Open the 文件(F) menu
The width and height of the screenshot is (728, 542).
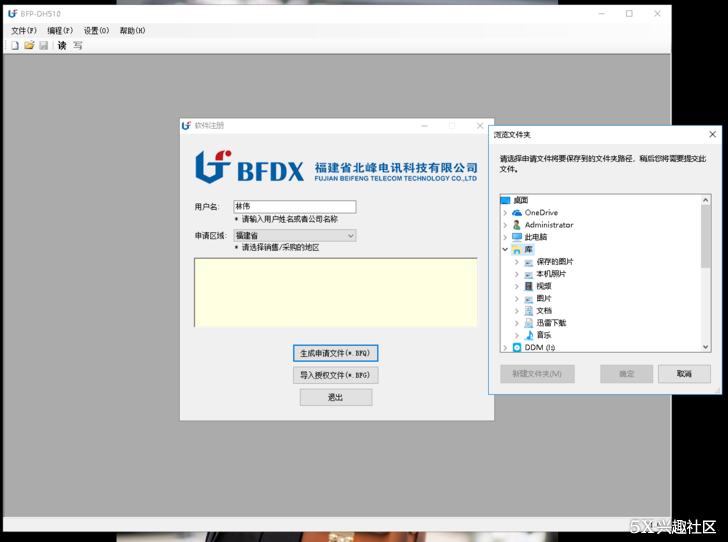pyautogui.click(x=24, y=31)
